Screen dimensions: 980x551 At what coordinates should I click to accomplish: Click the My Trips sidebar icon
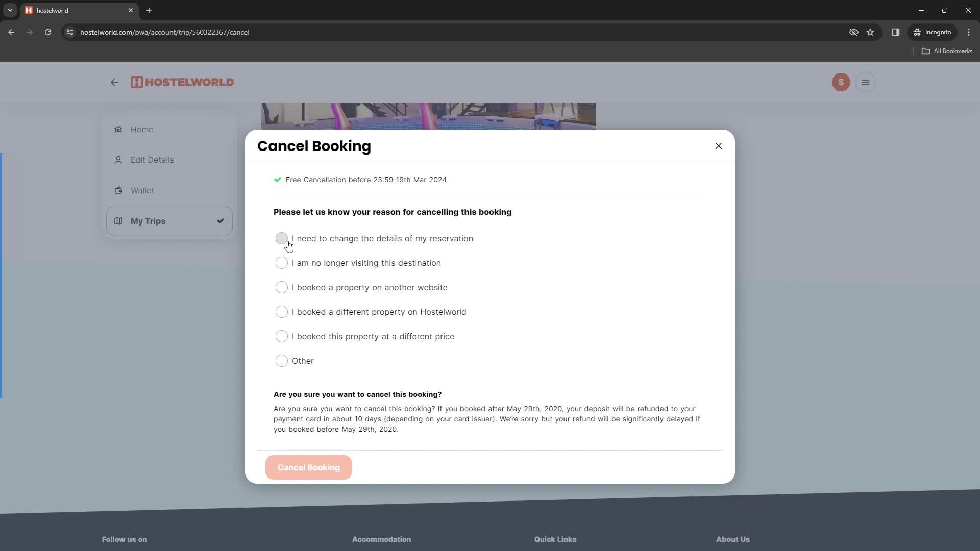point(119,221)
